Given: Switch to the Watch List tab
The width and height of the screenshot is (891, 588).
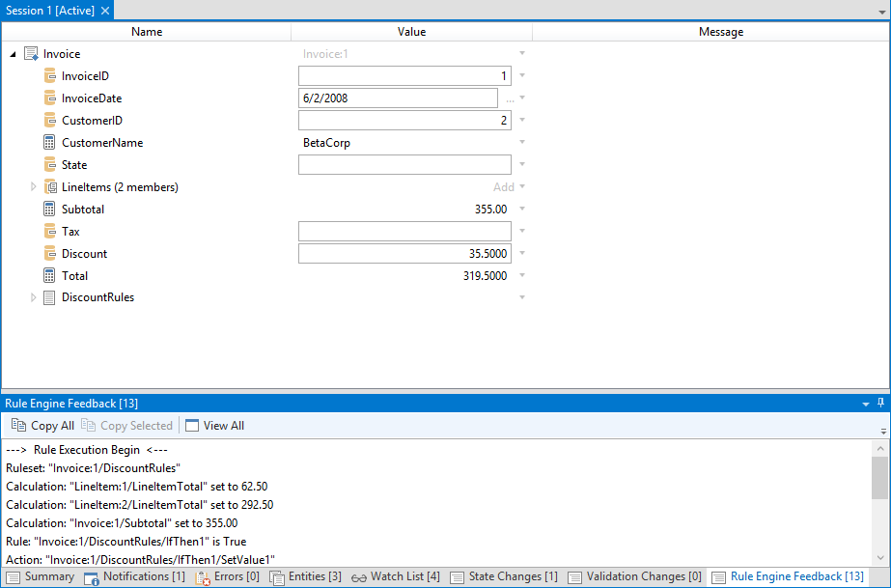Looking at the screenshot, I should (x=395, y=577).
